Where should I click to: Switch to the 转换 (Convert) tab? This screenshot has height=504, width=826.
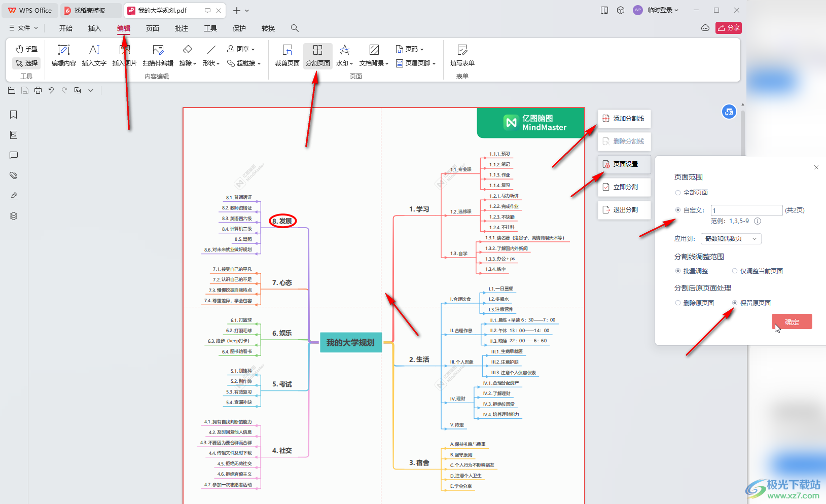268,28
